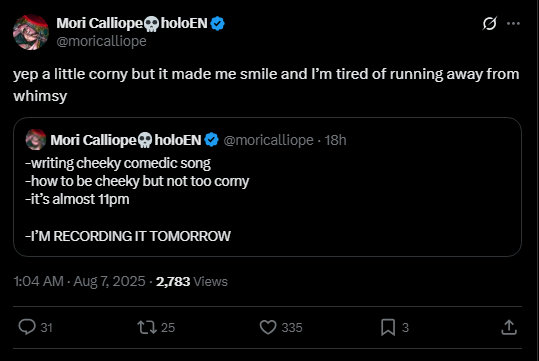Click the quoted tweet's 18h timestamp
Image resolution: width=539 pixels, height=361 pixels.
[335, 140]
